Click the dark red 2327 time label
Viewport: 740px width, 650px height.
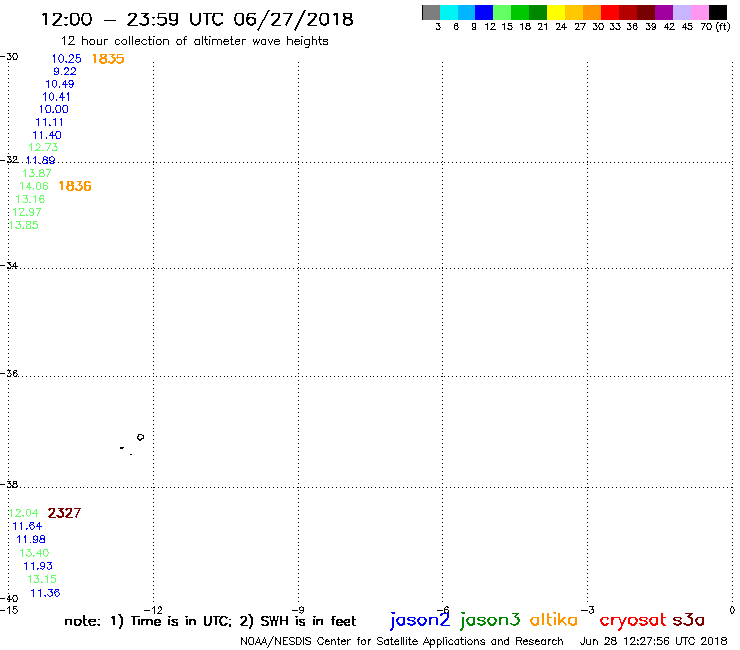pyautogui.click(x=64, y=513)
